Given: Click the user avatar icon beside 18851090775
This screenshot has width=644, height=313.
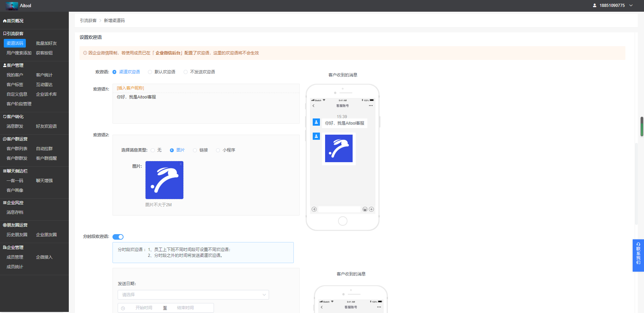Looking at the screenshot, I should pyautogui.click(x=594, y=6).
